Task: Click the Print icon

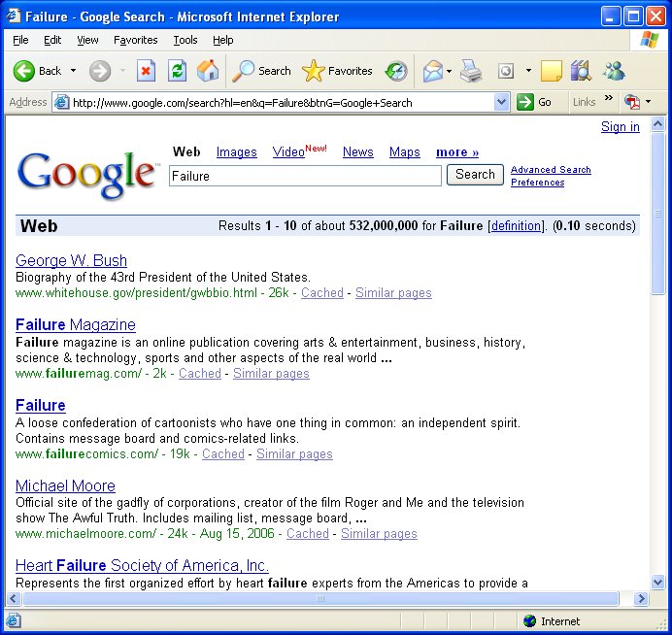Action: pos(471,71)
